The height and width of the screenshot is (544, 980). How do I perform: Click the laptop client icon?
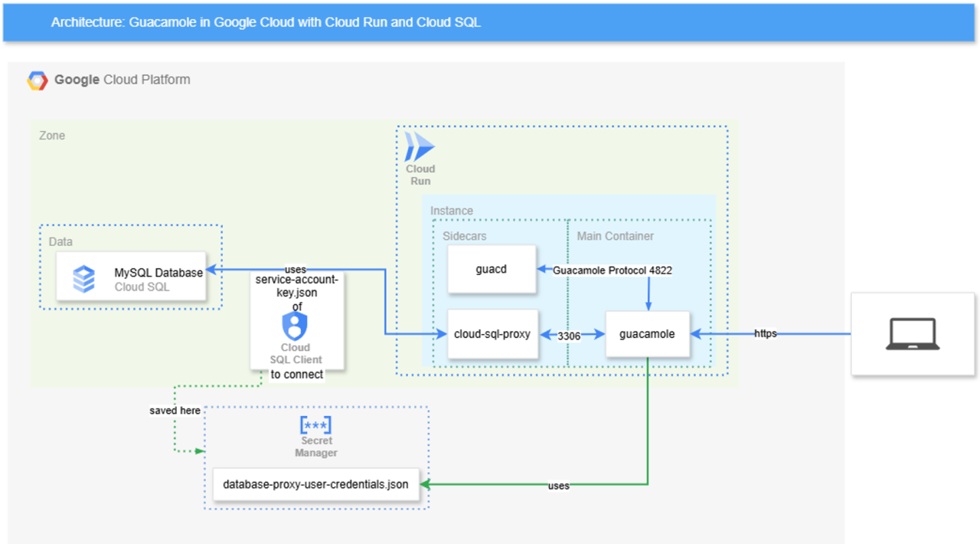913,334
